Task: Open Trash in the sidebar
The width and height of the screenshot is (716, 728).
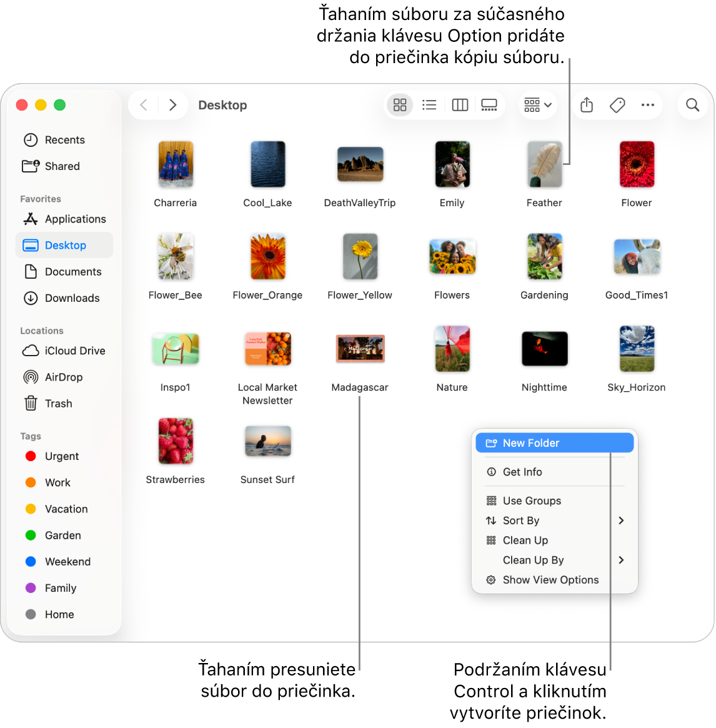Action: (64, 404)
